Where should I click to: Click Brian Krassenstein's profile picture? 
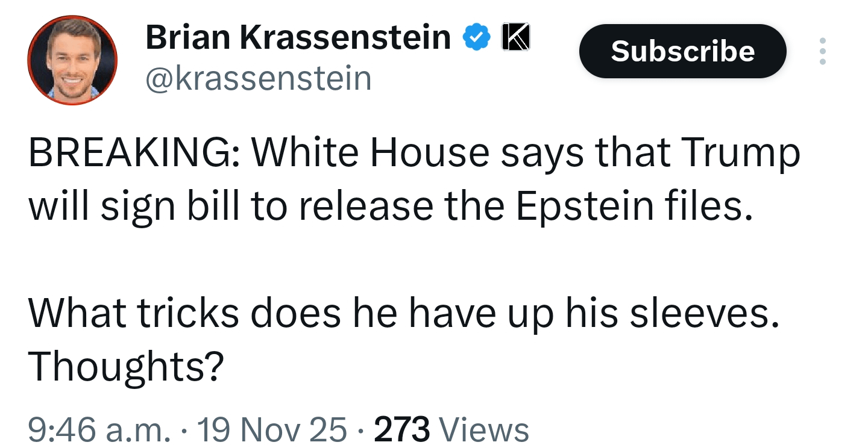point(72,60)
